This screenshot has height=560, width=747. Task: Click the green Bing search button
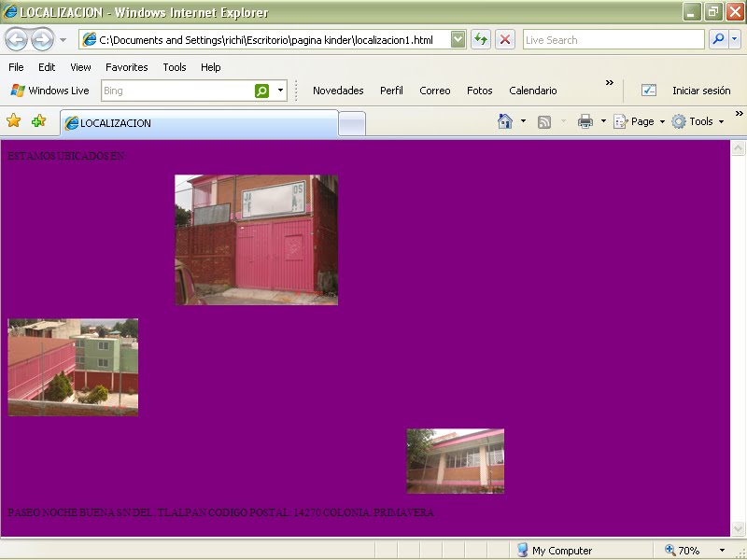pyautogui.click(x=262, y=91)
